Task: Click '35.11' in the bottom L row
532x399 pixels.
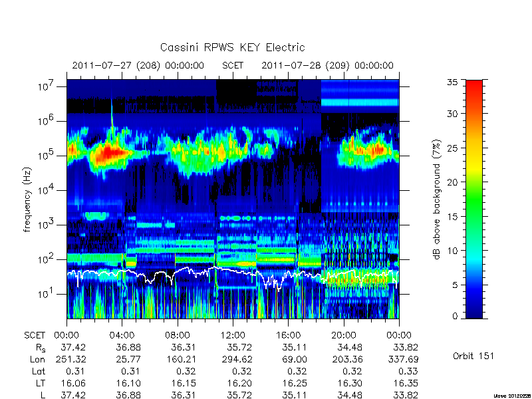Action: (x=294, y=395)
